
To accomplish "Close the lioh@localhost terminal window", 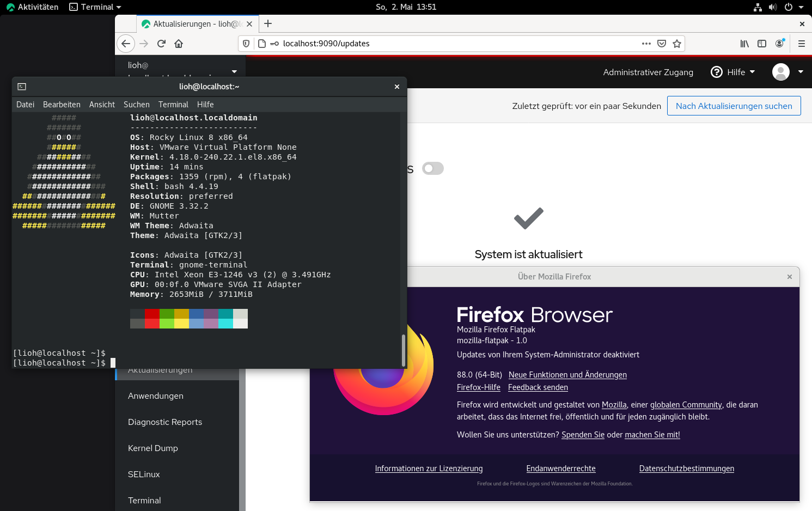I will point(397,87).
